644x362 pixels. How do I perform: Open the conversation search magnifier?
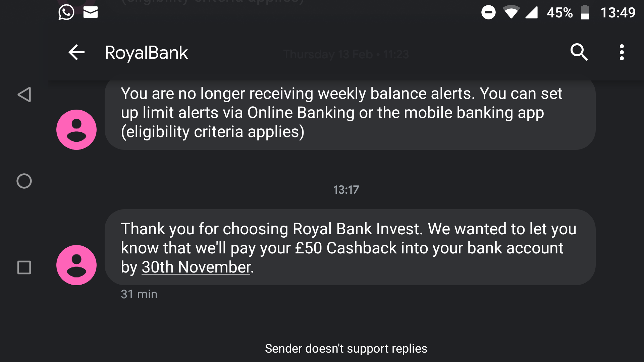point(579,52)
